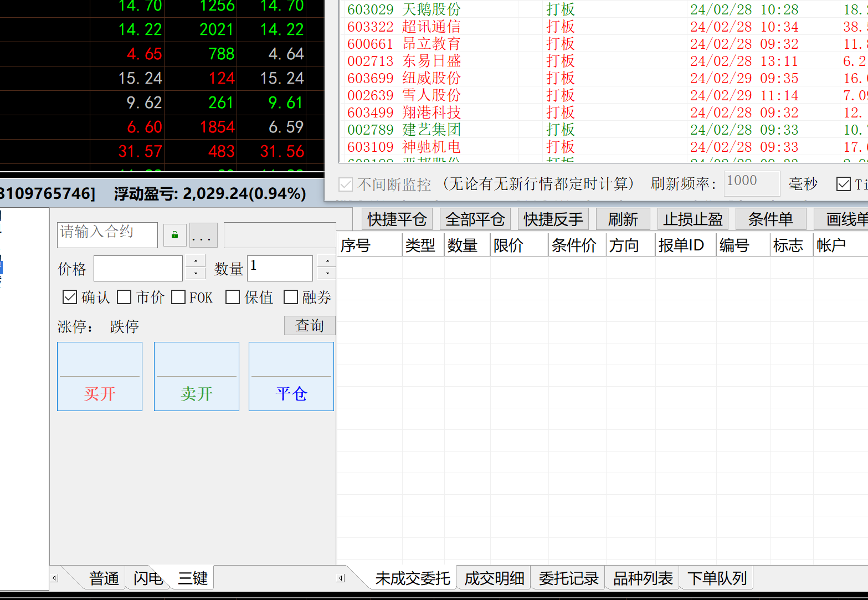Sort by the 编号 column header
The height and width of the screenshot is (600, 868).
(743, 245)
